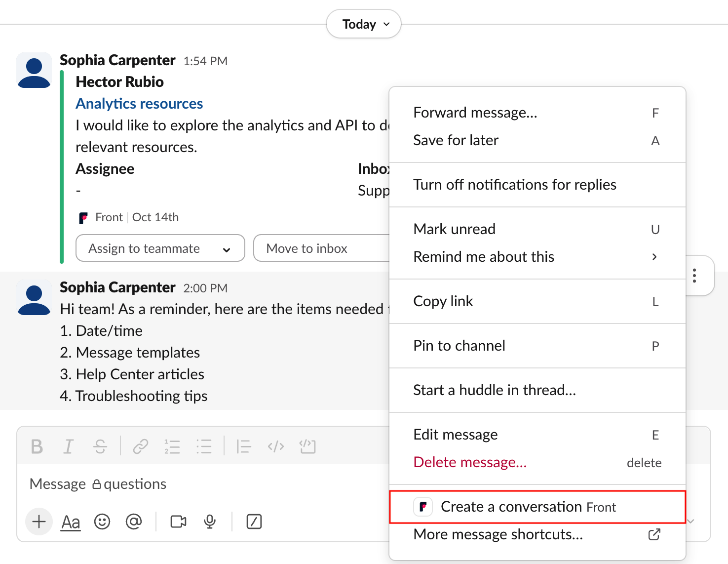Insert inline code formatting
This screenshot has width=728, height=564.
tap(275, 446)
